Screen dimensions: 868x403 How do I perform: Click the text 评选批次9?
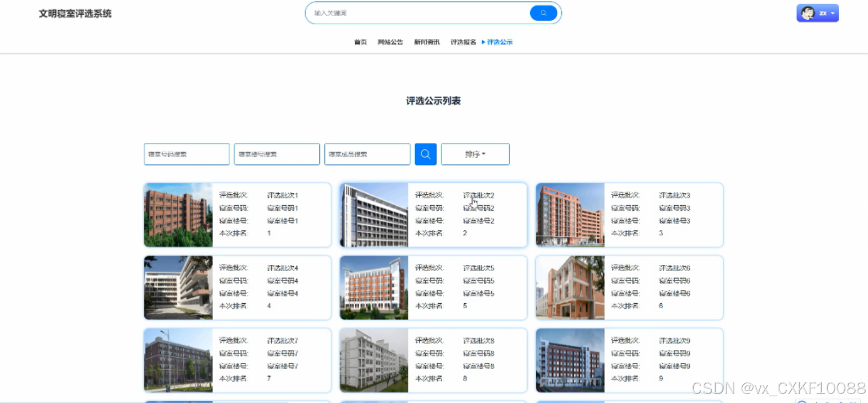click(x=675, y=341)
